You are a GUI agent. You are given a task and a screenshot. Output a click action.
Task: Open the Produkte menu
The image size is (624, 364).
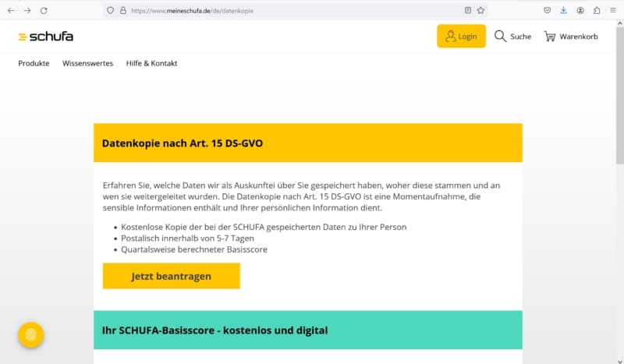click(34, 63)
